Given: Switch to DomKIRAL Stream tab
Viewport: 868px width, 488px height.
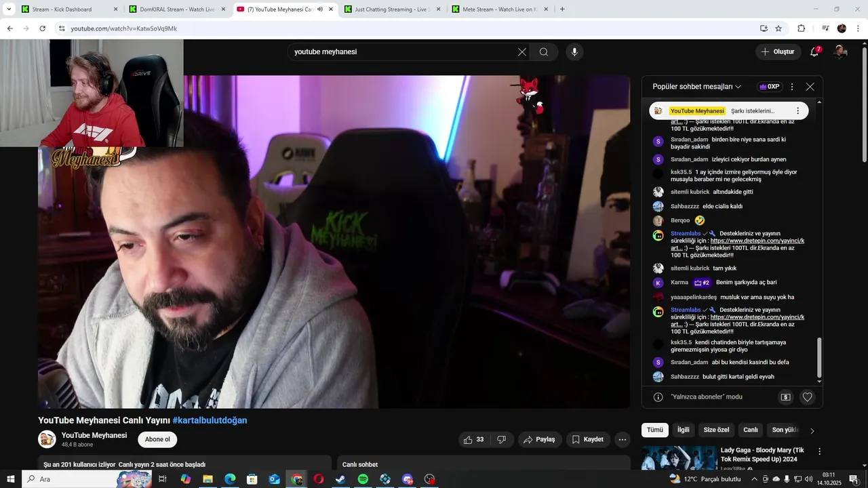Looking at the screenshot, I should (178, 9).
